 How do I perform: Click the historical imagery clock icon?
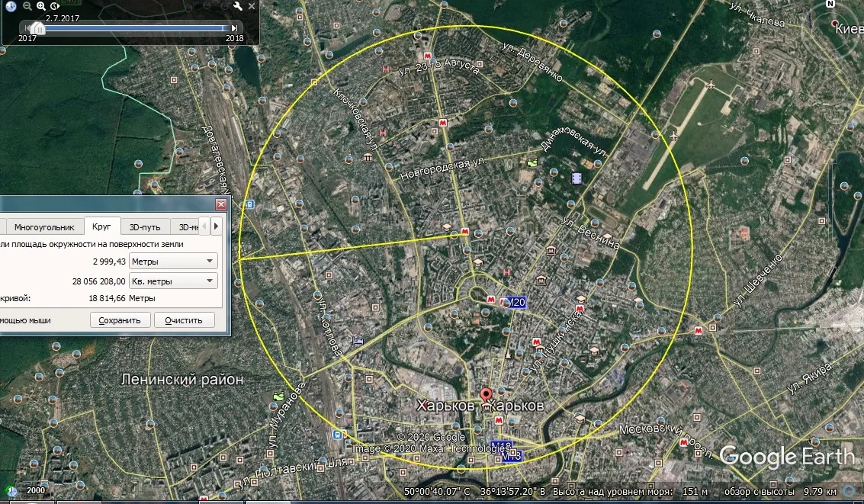click(x=11, y=6)
